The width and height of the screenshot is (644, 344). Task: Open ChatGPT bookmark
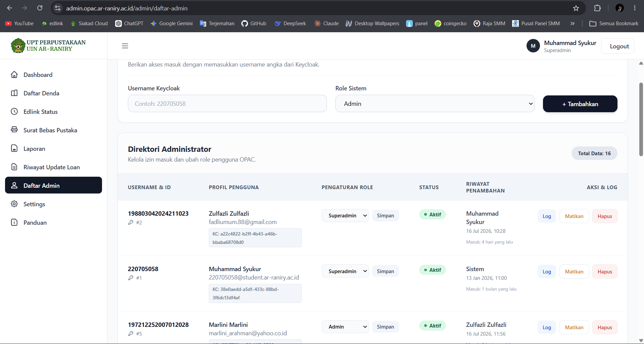click(x=129, y=24)
